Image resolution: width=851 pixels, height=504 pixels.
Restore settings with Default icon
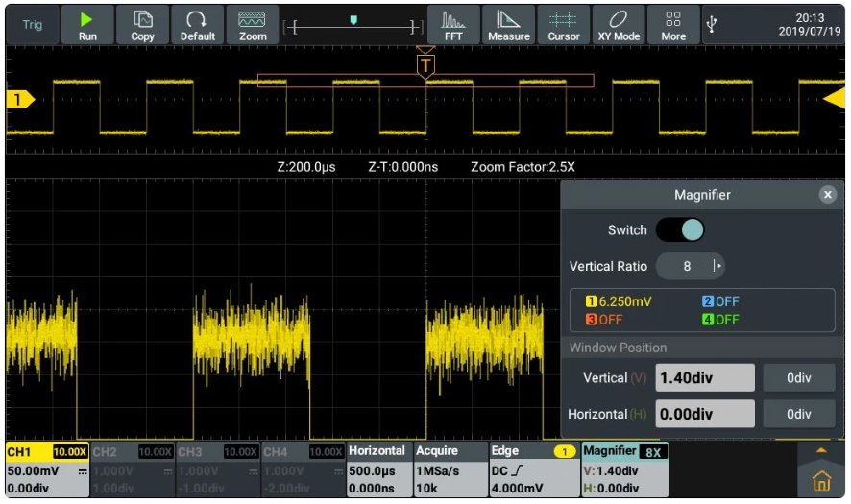(x=198, y=25)
